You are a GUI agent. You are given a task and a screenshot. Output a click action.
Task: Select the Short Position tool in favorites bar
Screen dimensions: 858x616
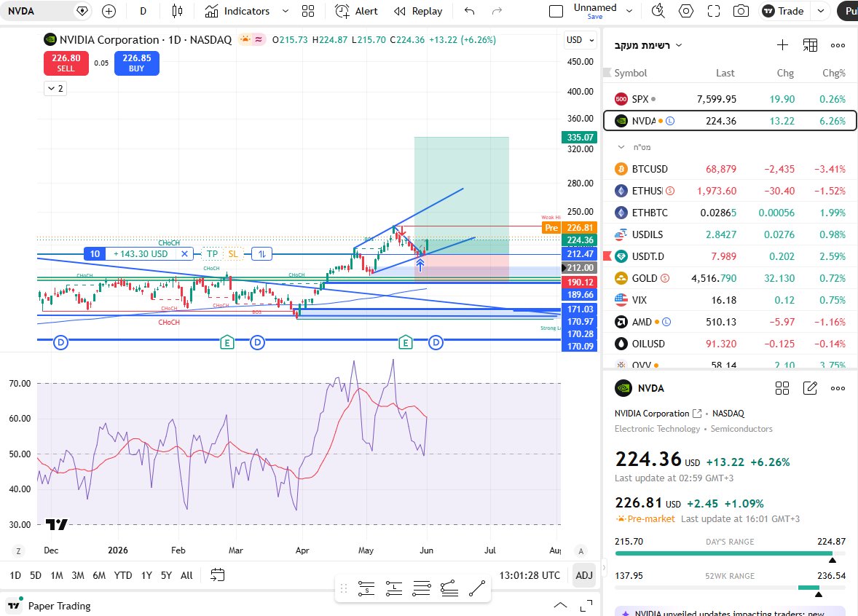(x=366, y=588)
